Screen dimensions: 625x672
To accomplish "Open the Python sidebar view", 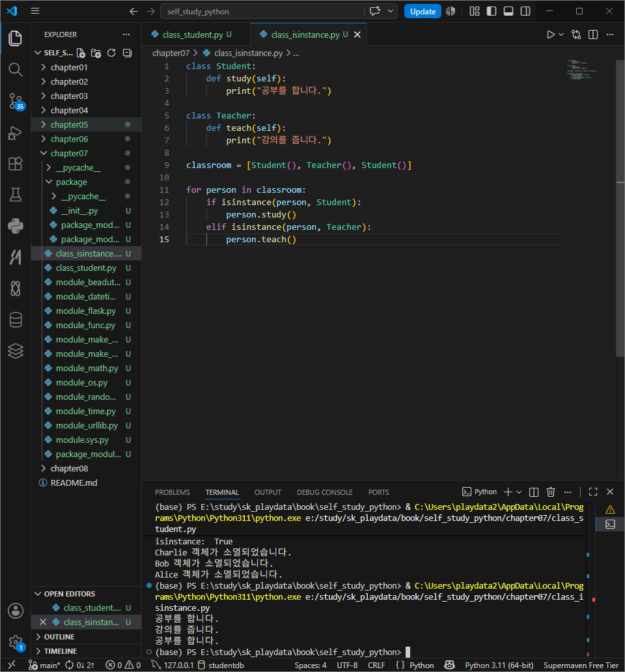I will point(16,227).
